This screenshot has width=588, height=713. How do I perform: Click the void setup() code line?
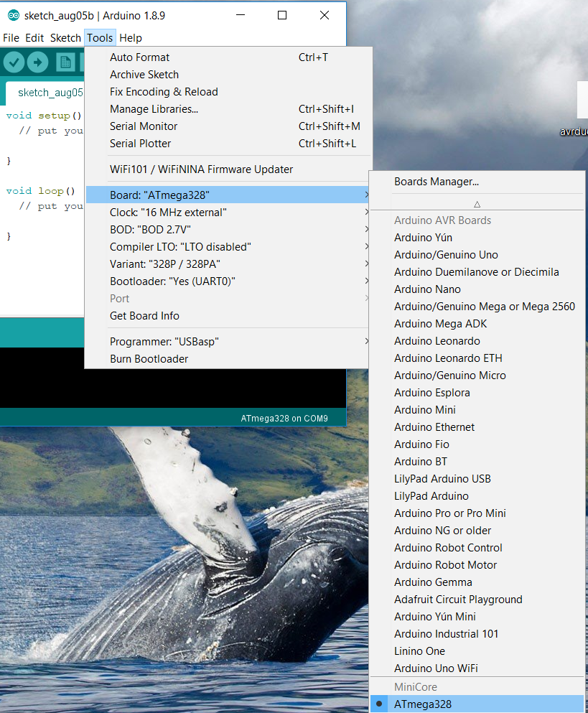coord(44,116)
